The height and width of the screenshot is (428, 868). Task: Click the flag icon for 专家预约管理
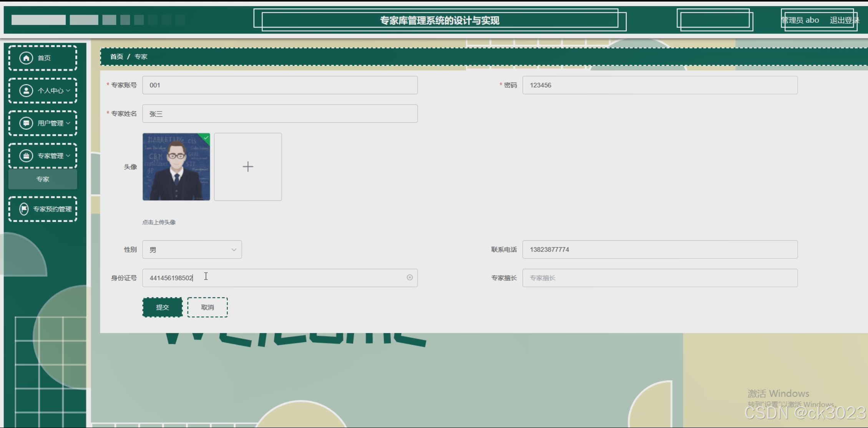coord(24,209)
